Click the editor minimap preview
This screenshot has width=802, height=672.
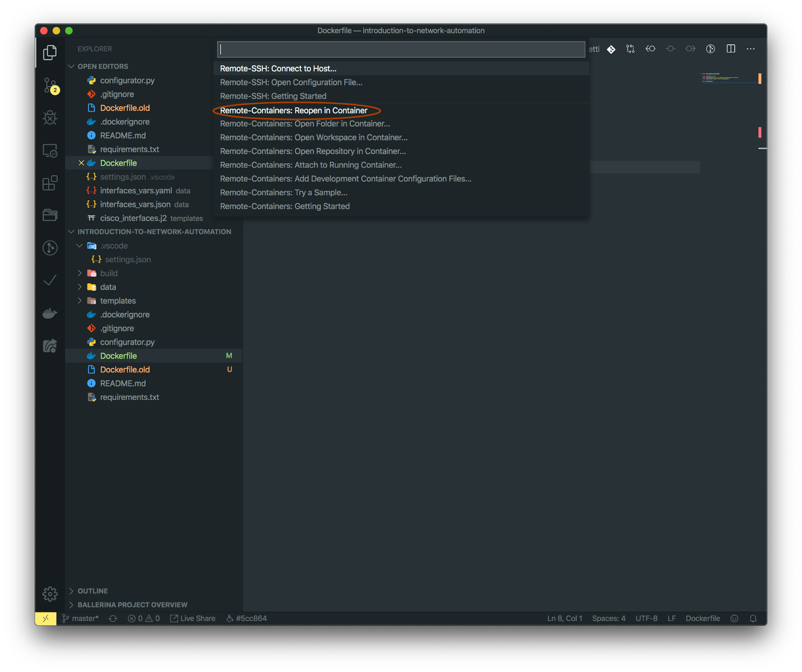coord(729,78)
